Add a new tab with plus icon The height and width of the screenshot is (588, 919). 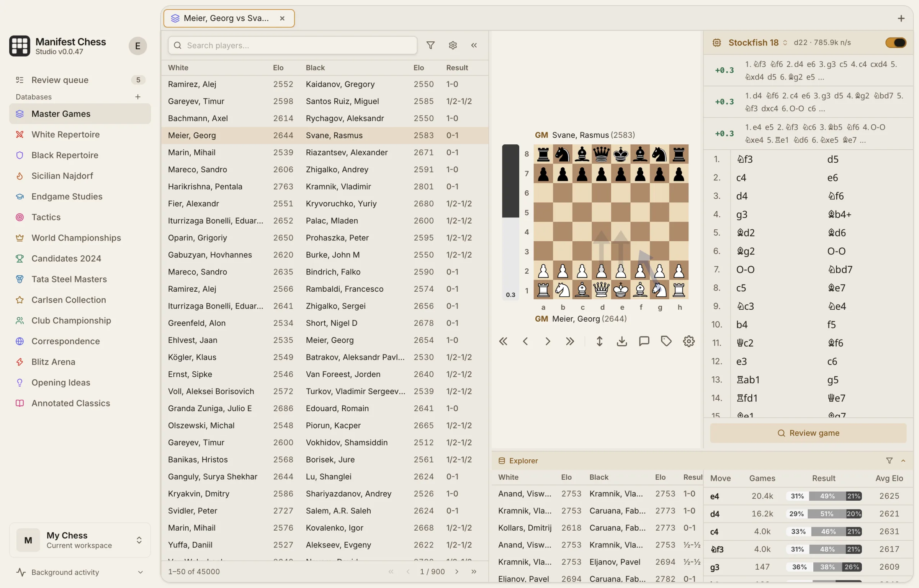901,18
